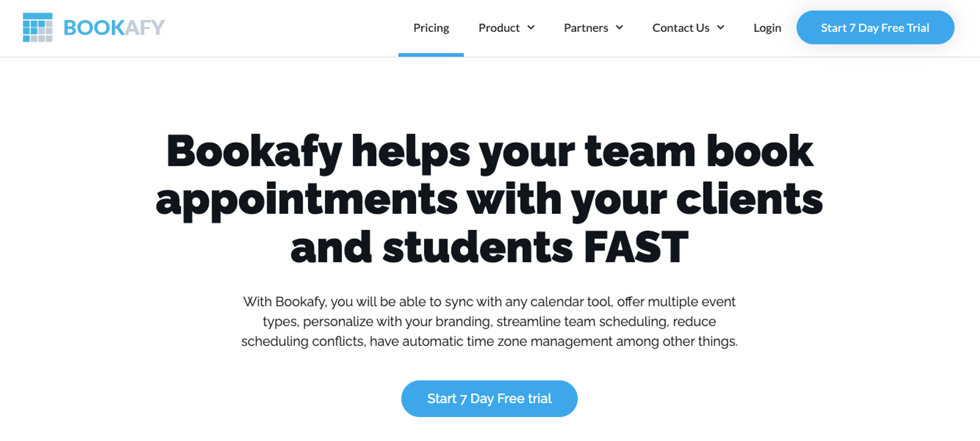Expand the Partners dropdown menu
This screenshot has height=441, width=980.
click(586, 28)
